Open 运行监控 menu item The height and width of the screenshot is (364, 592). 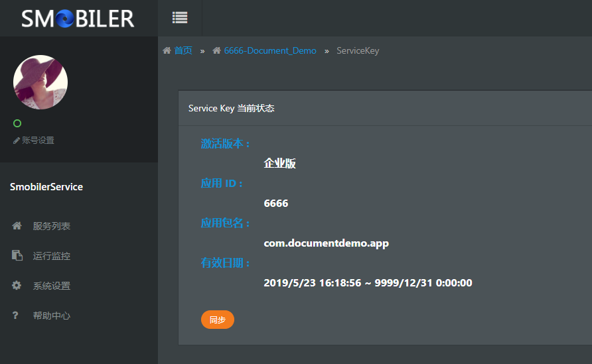(x=51, y=256)
